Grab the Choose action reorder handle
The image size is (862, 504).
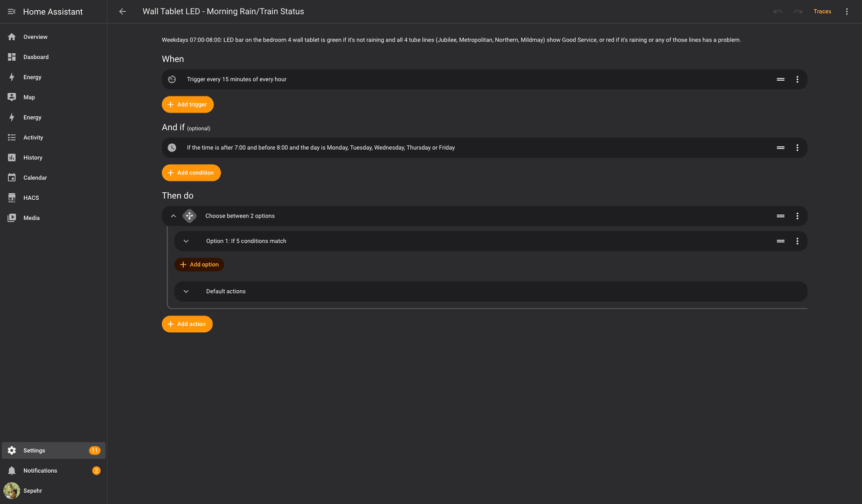click(x=780, y=216)
